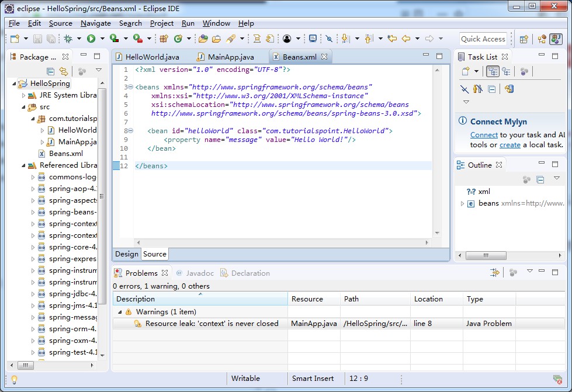Toggle Scheduled presentation in the Task List
Image resolution: width=572 pixels, height=392 pixels.
(x=506, y=71)
